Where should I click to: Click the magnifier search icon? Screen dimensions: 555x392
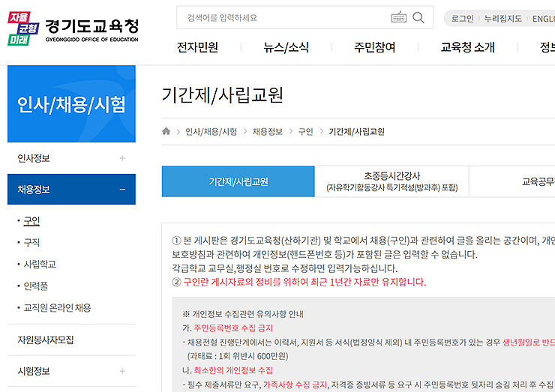(x=418, y=17)
